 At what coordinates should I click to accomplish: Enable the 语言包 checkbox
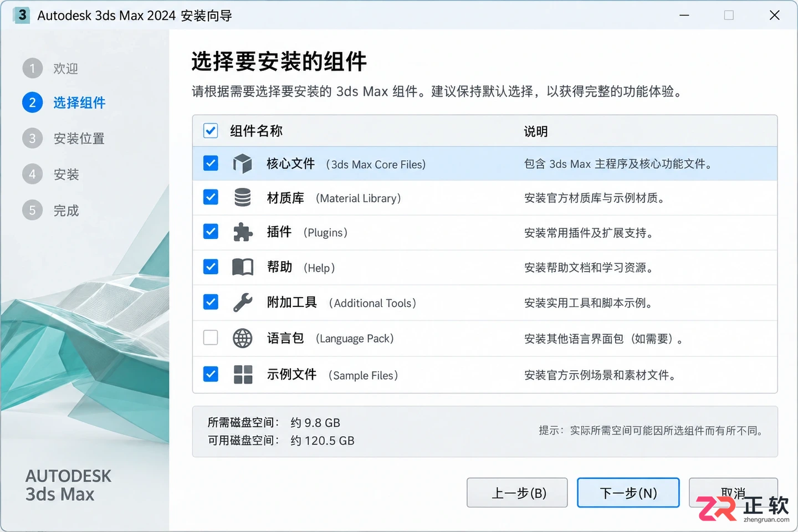211,337
